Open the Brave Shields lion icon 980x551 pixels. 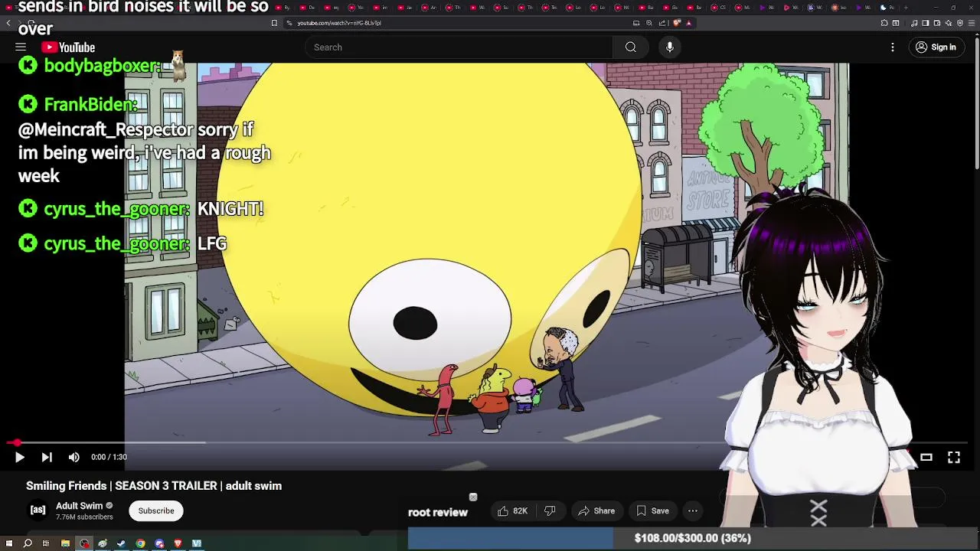click(677, 23)
